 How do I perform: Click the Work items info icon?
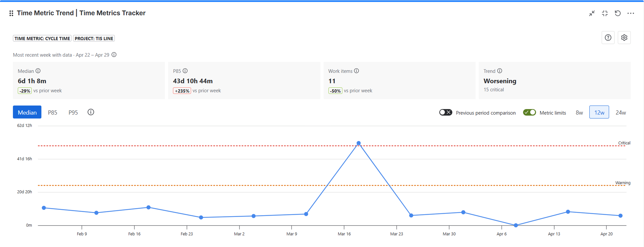point(357,71)
